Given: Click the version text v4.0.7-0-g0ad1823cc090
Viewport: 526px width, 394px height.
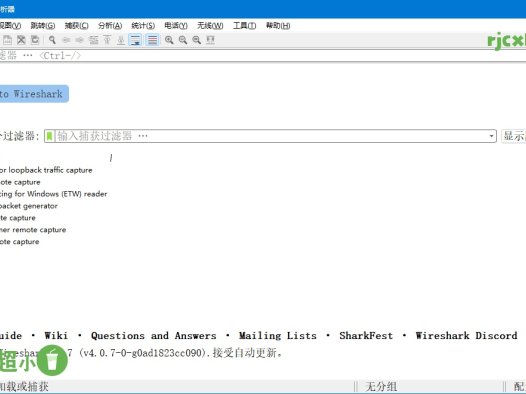Looking at the screenshot, I should pos(144,353).
